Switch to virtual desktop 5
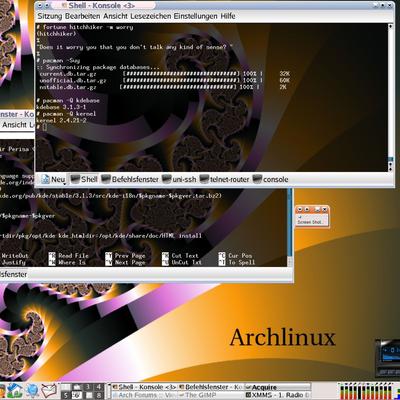The image size is (400, 400). (66, 396)
